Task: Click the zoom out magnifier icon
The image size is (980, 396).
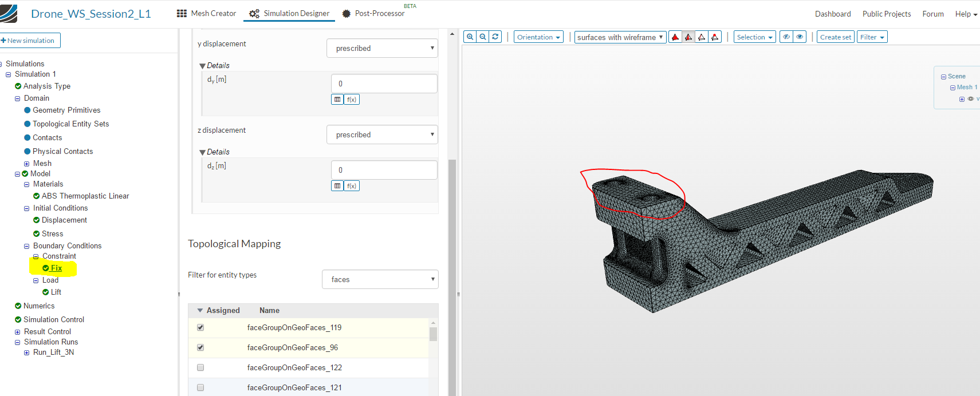Action: (x=483, y=37)
